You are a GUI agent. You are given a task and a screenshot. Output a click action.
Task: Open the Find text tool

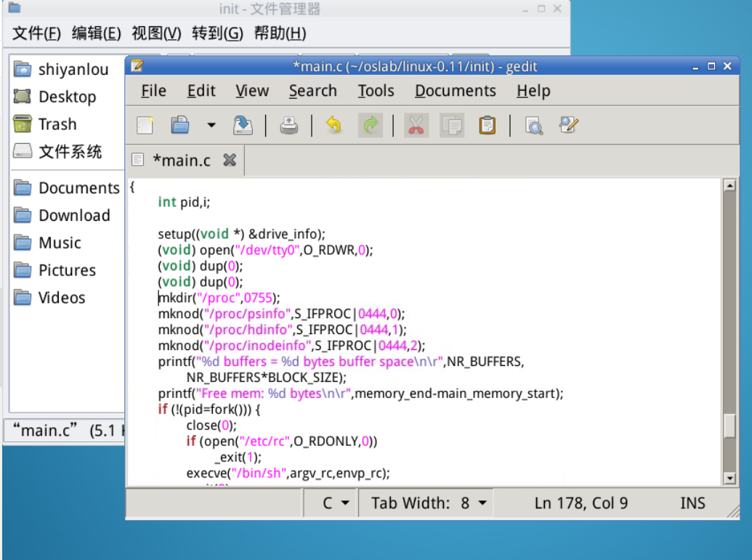coord(534,126)
